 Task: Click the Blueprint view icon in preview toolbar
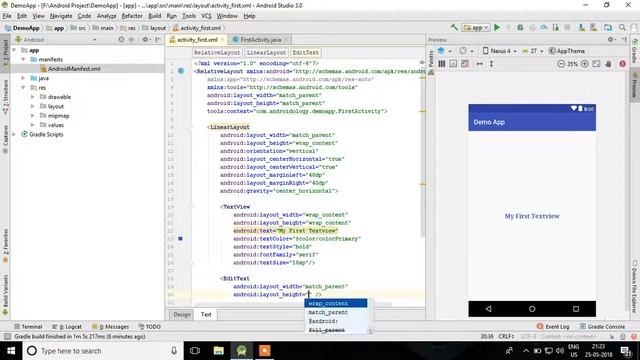click(x=453, y=64)
